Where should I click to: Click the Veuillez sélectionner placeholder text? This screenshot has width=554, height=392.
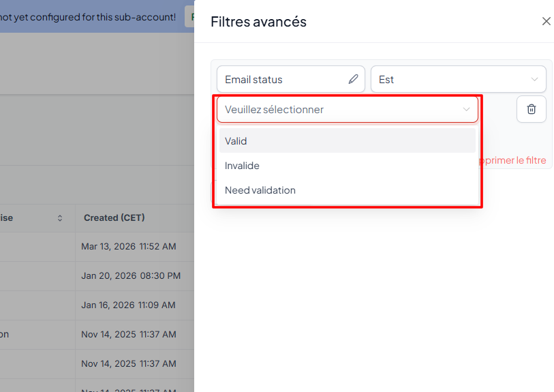point(275,109)
